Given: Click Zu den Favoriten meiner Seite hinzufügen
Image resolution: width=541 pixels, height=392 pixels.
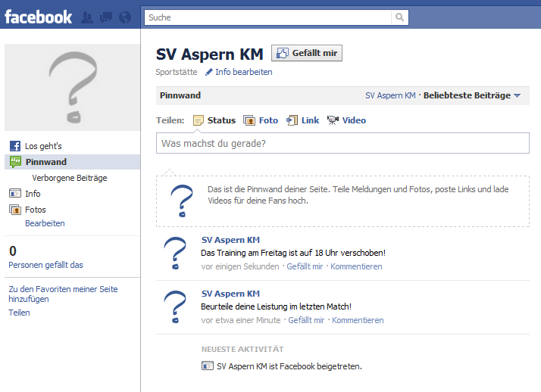Looking at the screenshot, I should pos(63,294).
